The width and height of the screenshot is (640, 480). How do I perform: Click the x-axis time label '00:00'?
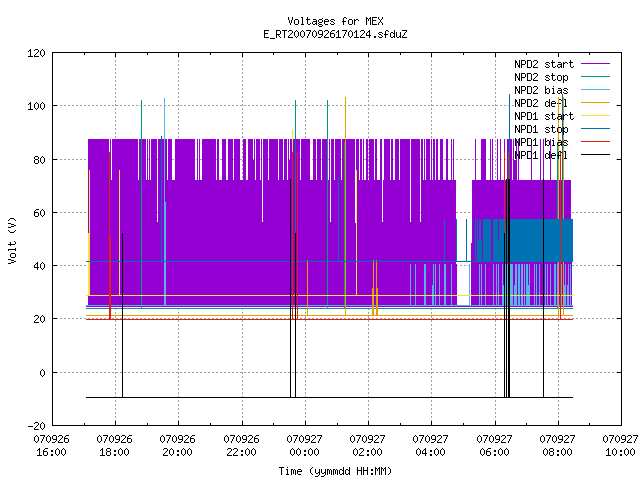pos(304,452)
